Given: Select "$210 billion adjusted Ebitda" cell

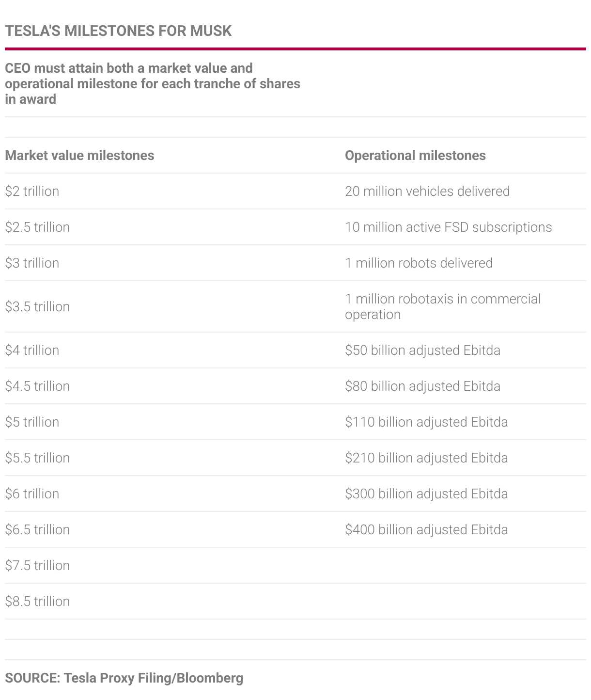Looking at the screenshot, I should click(x=426, y=458).
